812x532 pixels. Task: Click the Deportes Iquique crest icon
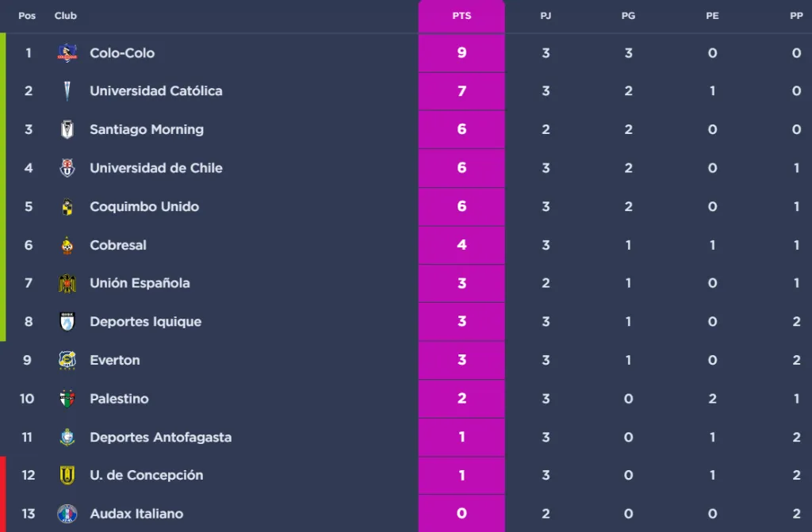click(67, 322)
